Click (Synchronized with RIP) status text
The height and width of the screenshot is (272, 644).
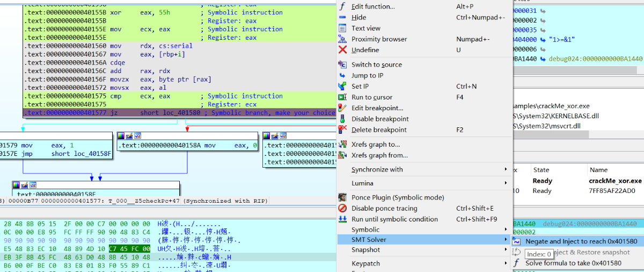225,201
